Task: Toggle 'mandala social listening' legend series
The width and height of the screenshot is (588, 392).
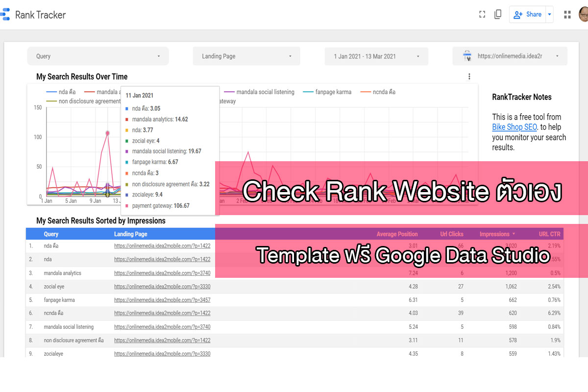Action: (259, 92)
